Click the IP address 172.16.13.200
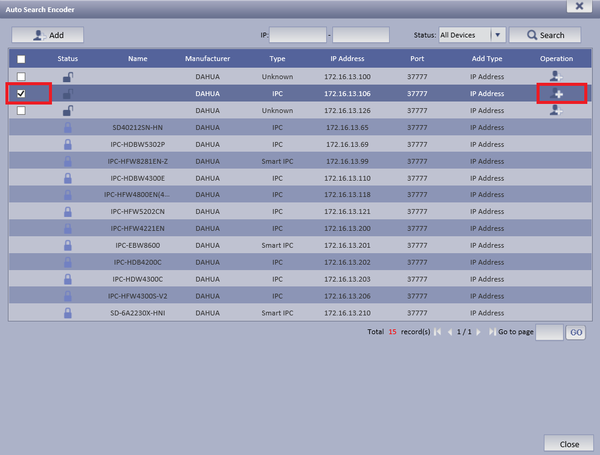Screen dimensions: 600x455 click(x=347, y=228)
